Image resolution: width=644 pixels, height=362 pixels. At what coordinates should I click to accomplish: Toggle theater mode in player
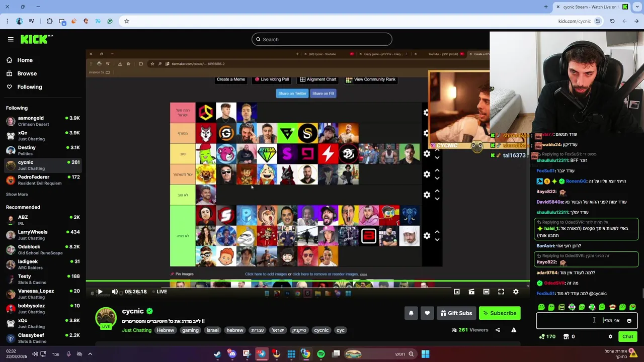click(x=486, y=292)
